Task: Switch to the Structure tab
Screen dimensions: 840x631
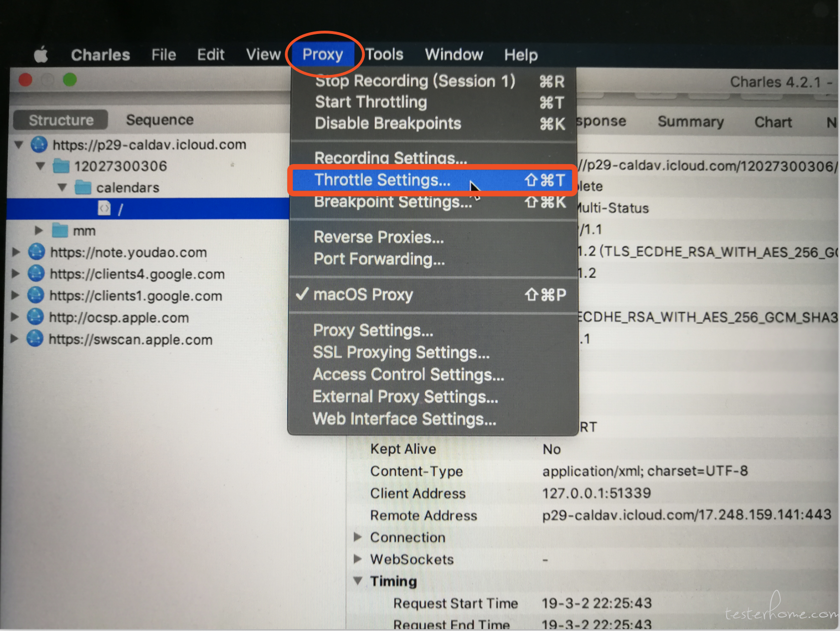Action: point(61,120)
